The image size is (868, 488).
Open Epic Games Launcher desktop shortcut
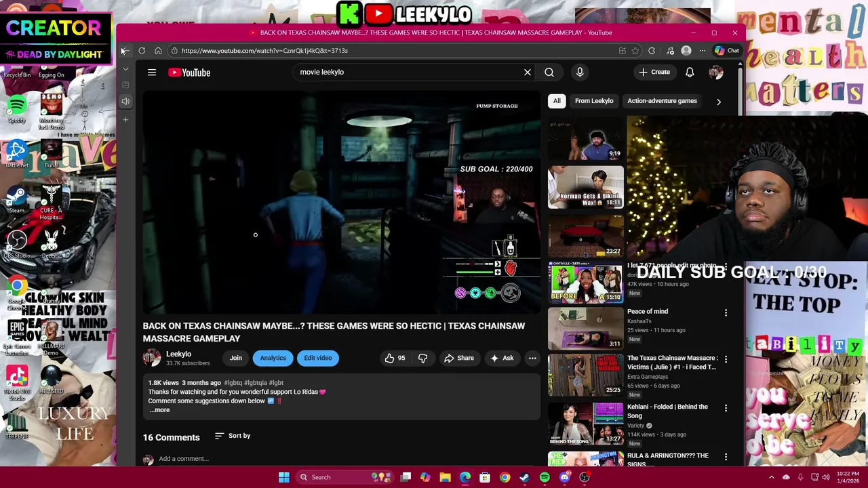(x=17, y=336)
